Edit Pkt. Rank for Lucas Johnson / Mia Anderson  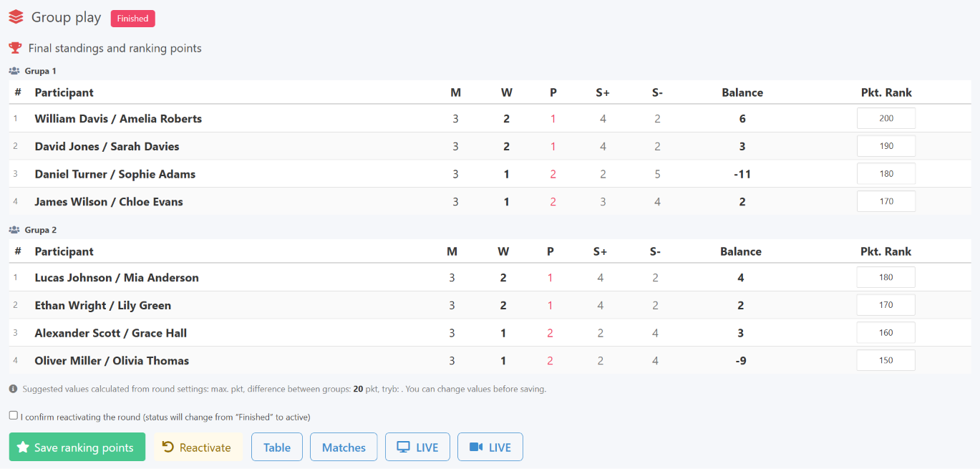click(x=886, y=277)
